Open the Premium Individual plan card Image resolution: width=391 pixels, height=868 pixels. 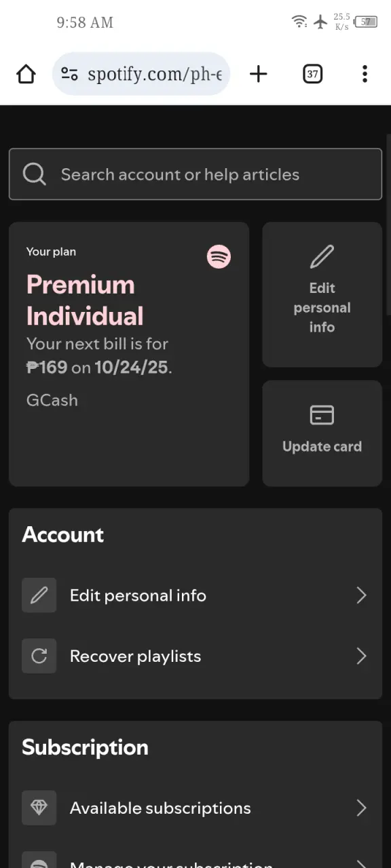[129, 354]
